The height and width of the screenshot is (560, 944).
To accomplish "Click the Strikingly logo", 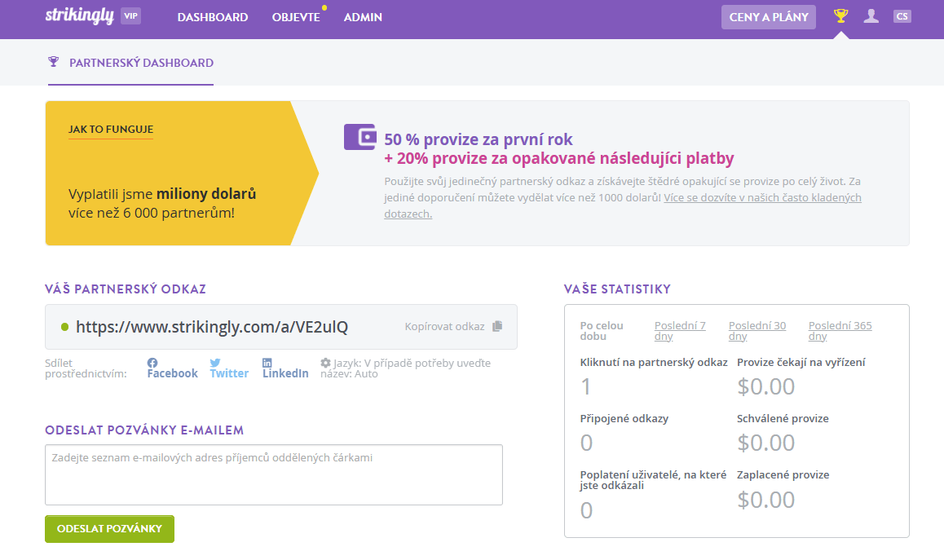I will pyautogui.click(x=79, y=16).
